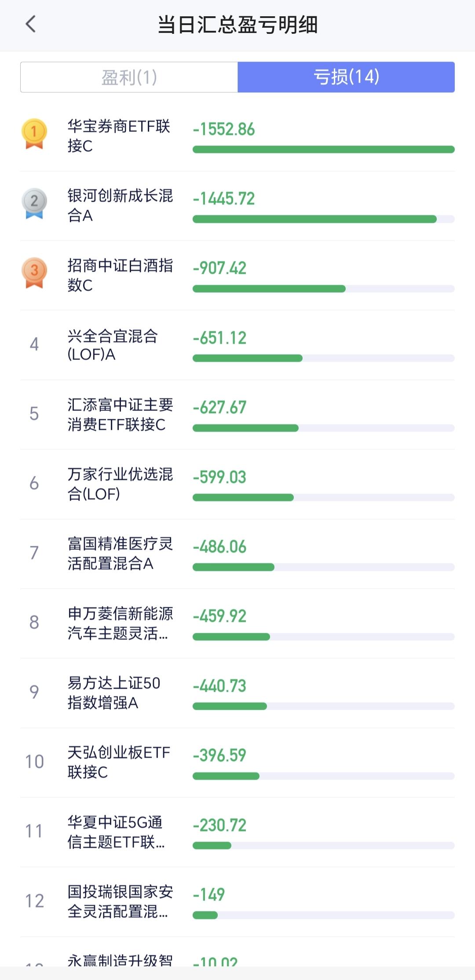Tap the -440.73 loss value
The height and width of the screenshot is (980, 475).
(219, 686)
